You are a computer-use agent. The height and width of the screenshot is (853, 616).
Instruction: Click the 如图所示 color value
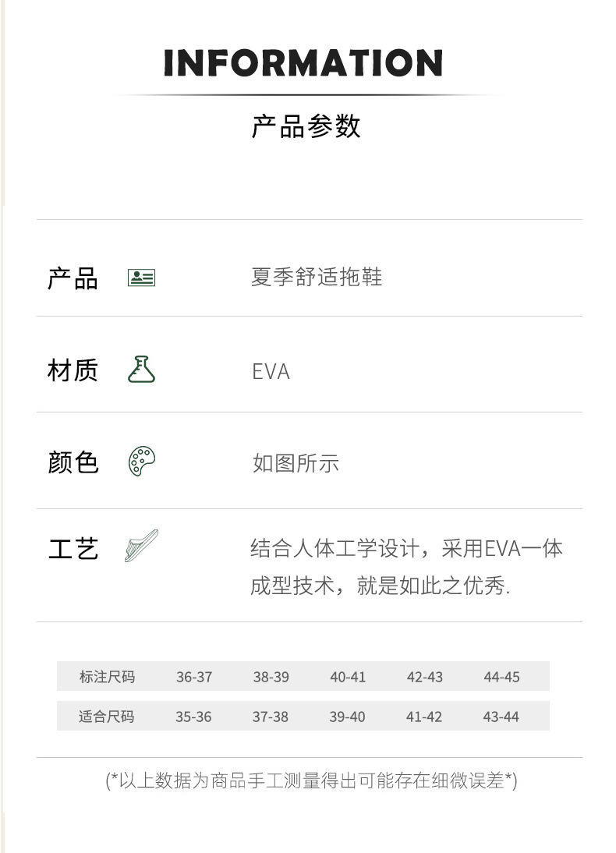click(296, 463)
